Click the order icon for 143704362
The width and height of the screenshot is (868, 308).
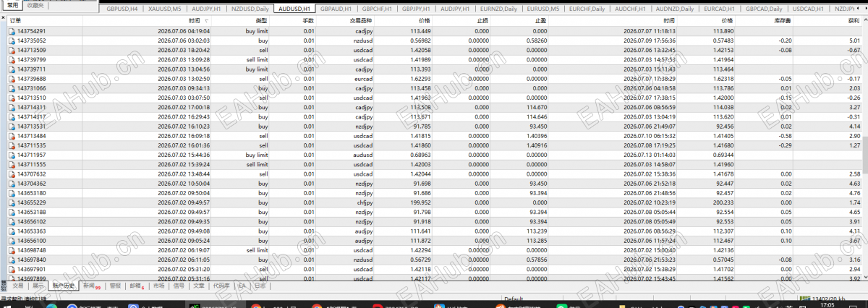coord(12,184)
